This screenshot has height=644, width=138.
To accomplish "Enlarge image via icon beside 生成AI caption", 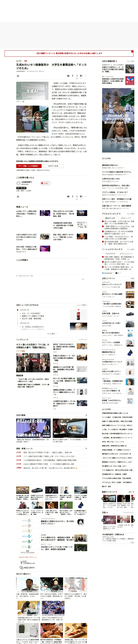I will pos(23,102).
